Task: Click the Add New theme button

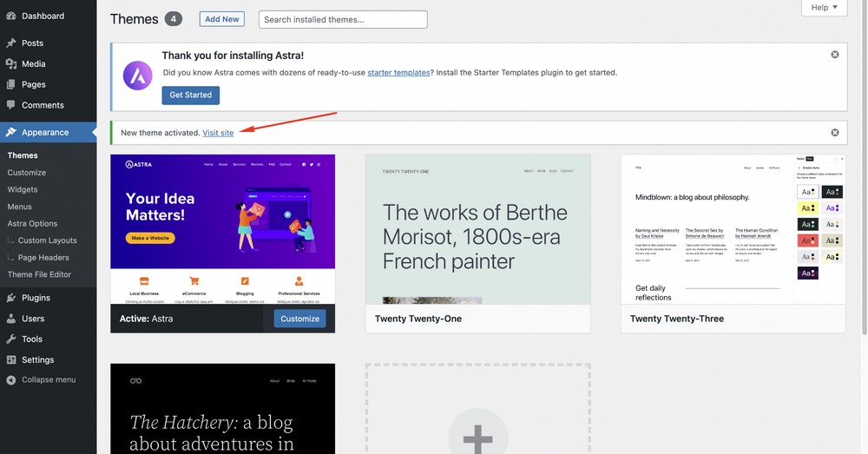Action: (221, 19)
